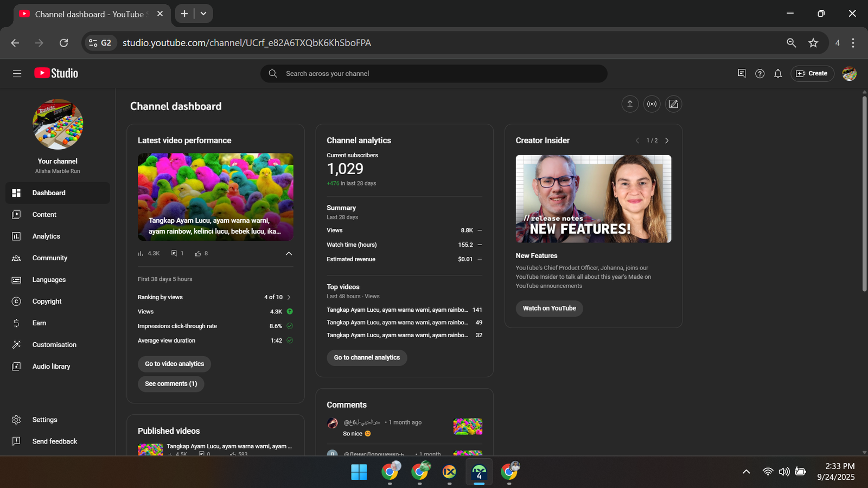Screen dimensions: 868x488
Task: Click the Watch on YouTube button
Action: [549, 309]
